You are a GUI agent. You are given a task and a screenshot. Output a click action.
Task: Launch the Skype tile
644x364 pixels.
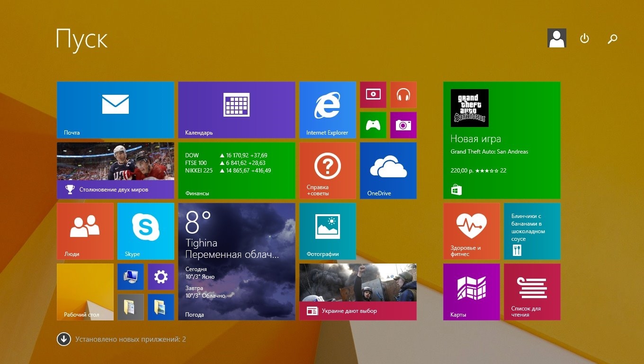coord(145,231)
